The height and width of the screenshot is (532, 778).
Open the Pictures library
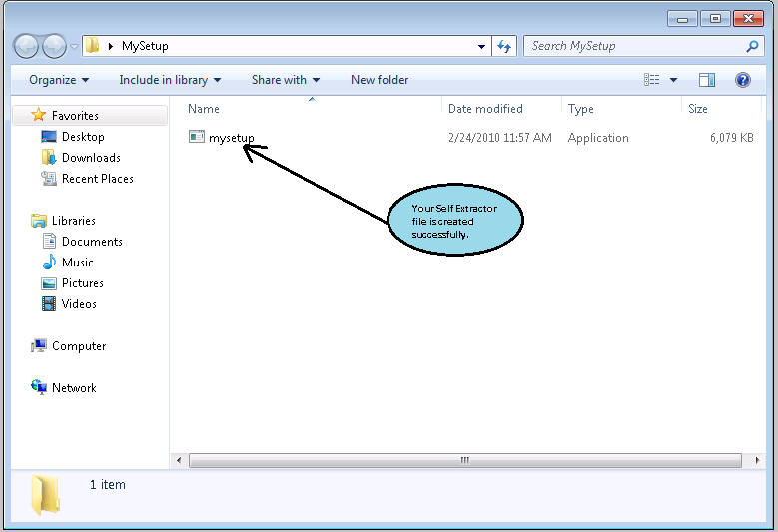[82, 283]
